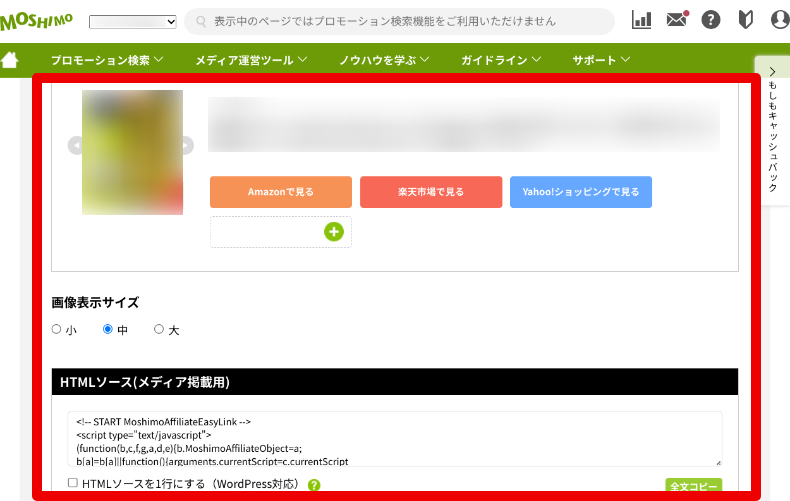Open the mail notifications icon
Image resolution: width=790 pixels, height=501 pixels.
pos(677,20)
